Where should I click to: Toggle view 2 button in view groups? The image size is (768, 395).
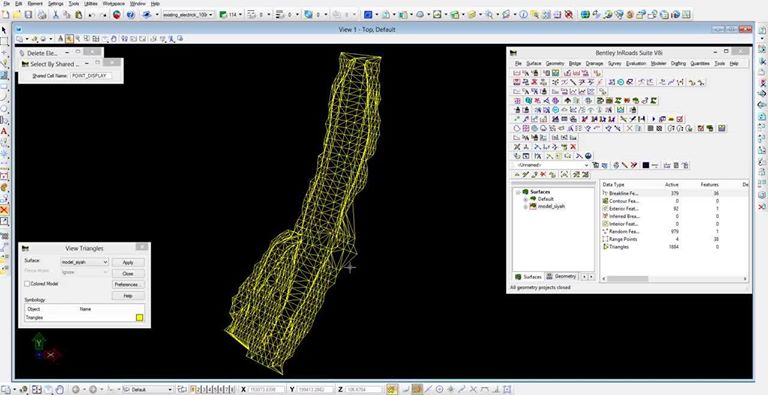point(199,390)
